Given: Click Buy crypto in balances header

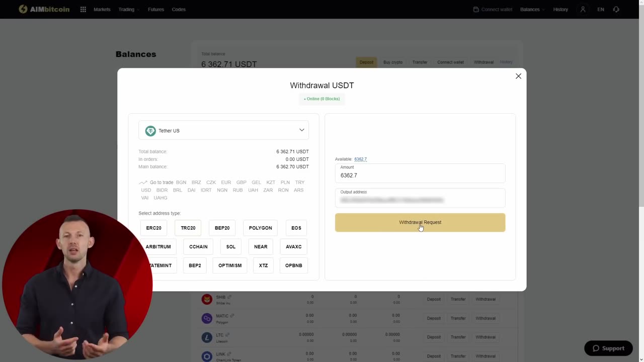Looking at the screenshot, I should pyautogui.click(x=393, y=62).
